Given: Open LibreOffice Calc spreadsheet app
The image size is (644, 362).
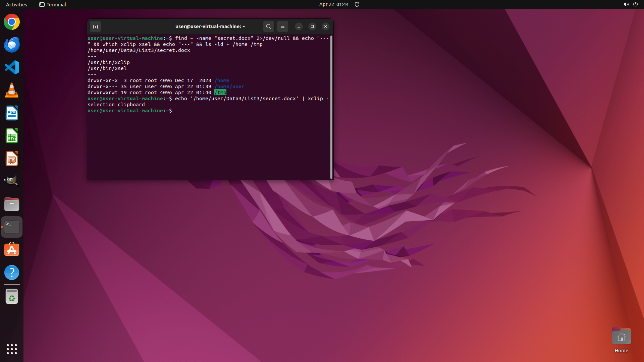Looking at the screenshot, I should [12, 136].
